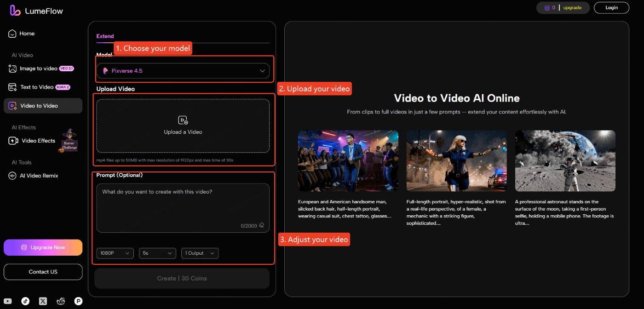Click the Upgrade Now button
The width and height of the screenshot is (644, 309).
click(x=43, y=247)
